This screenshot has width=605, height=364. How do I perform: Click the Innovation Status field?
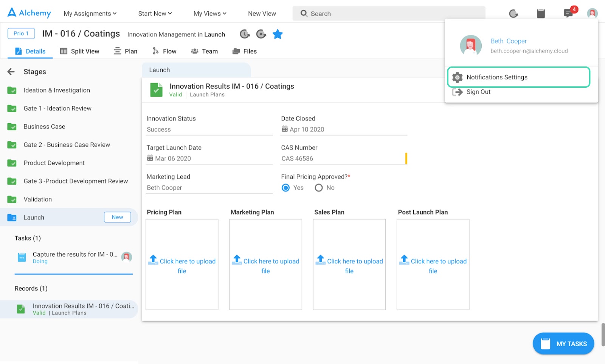(x=209, y=130)
